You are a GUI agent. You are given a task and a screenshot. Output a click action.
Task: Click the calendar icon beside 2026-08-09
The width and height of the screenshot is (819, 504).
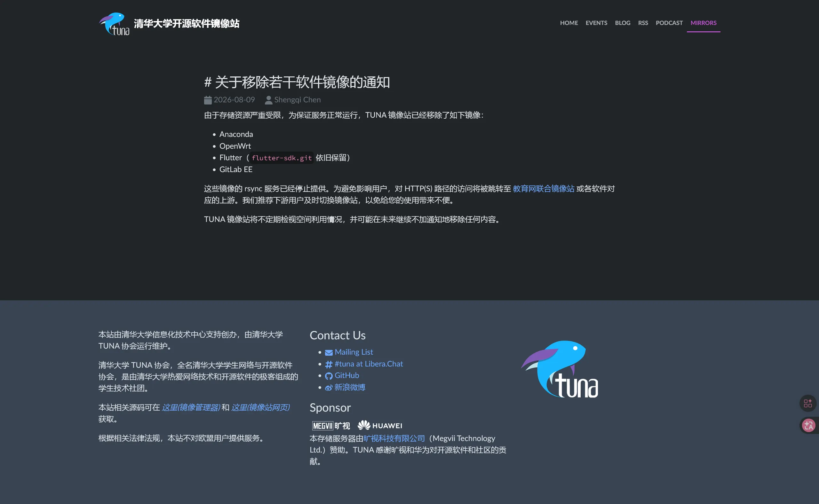tap(208, 100)
